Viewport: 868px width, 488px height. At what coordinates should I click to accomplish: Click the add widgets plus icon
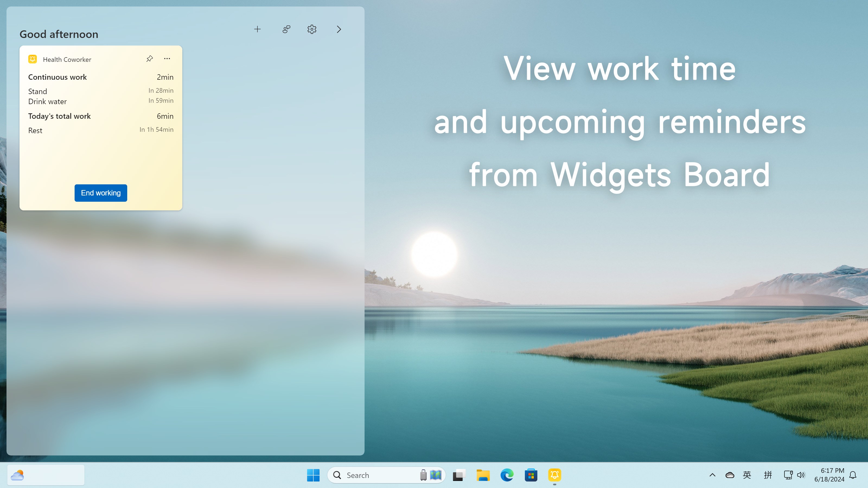tap(257, 29)
